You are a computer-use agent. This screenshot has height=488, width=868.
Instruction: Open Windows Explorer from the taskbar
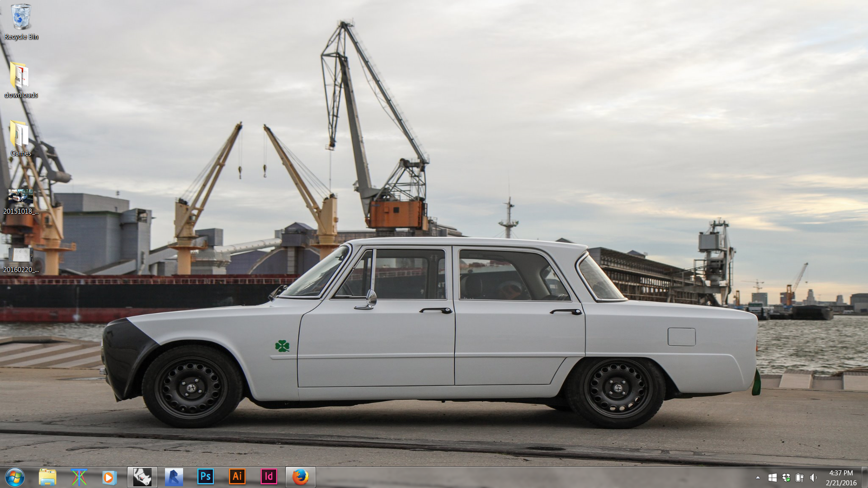point(47,477)
